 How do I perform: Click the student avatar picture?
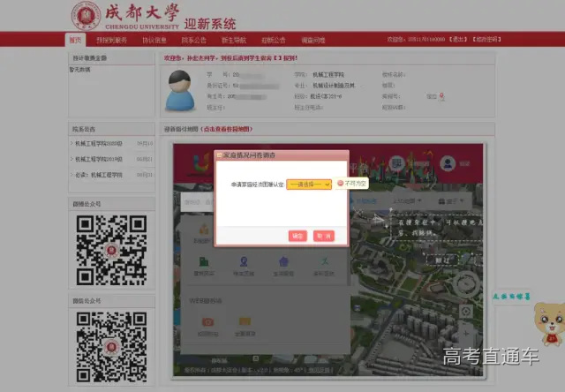180,90
